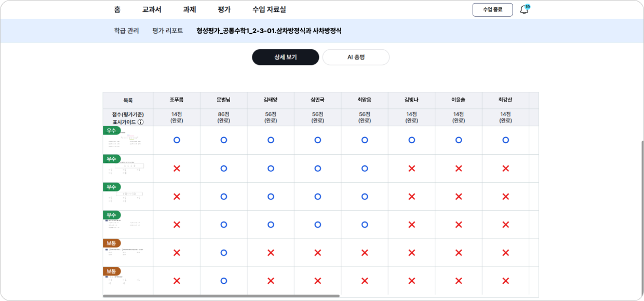The image size is (644, 301).
Task: Switch to 상세 보기 view
Action: (286, 57)
